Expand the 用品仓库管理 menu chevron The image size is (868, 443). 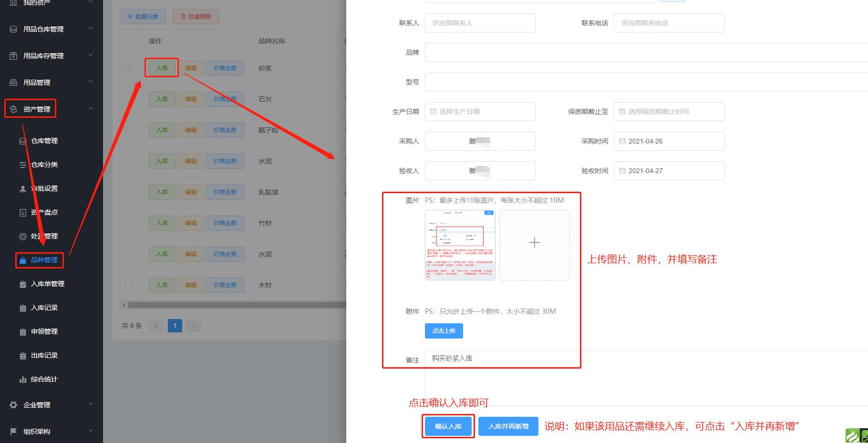[x=91, y=29]
